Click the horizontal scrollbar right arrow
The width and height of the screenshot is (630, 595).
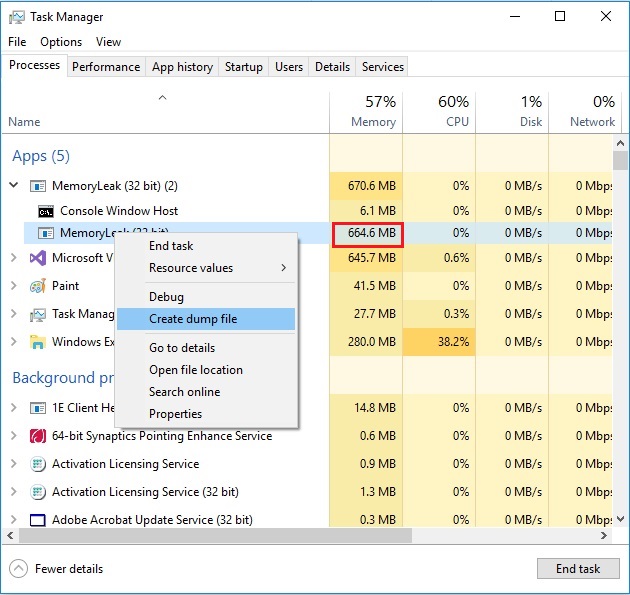604,536
